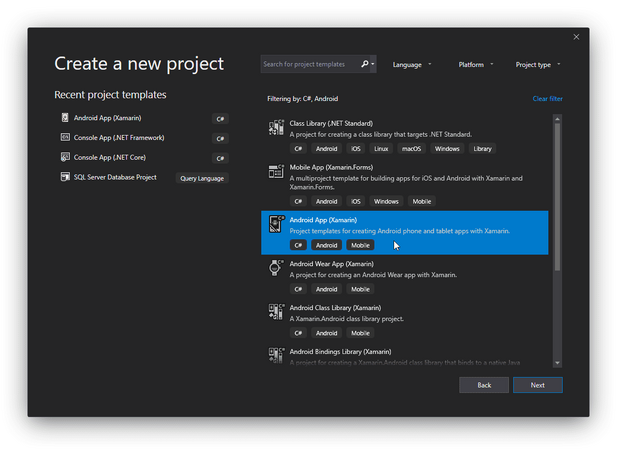Focus the Search for project templates field
Image resolution: width=617 pixels, height=450 pixels.
(311, 64)
